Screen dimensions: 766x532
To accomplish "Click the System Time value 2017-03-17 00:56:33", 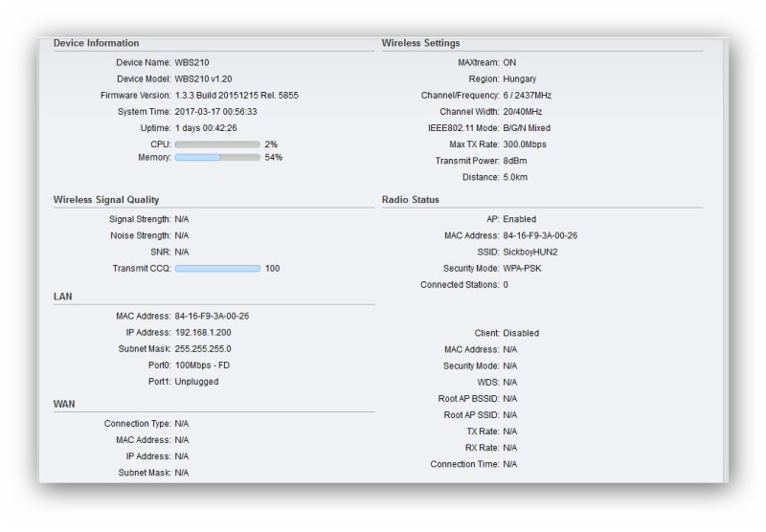I will [215, 112].
